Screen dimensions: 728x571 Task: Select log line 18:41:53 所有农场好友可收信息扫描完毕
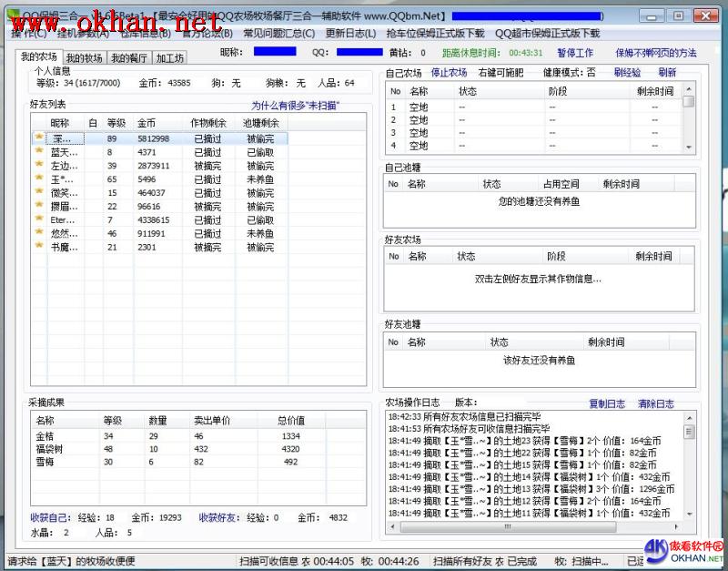470,429
